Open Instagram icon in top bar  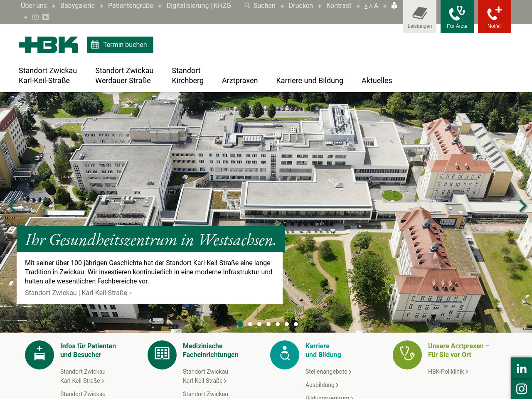click(36, 17)
